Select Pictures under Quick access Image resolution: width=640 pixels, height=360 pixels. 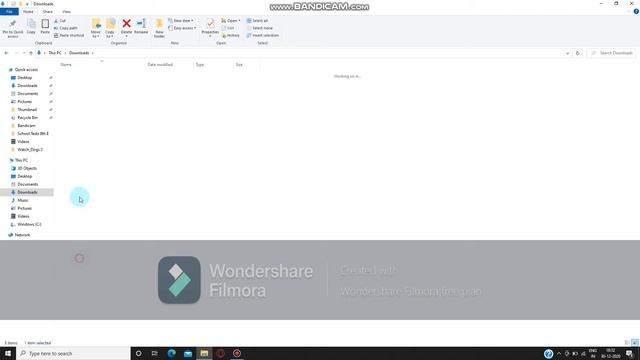tap(24, 102)
